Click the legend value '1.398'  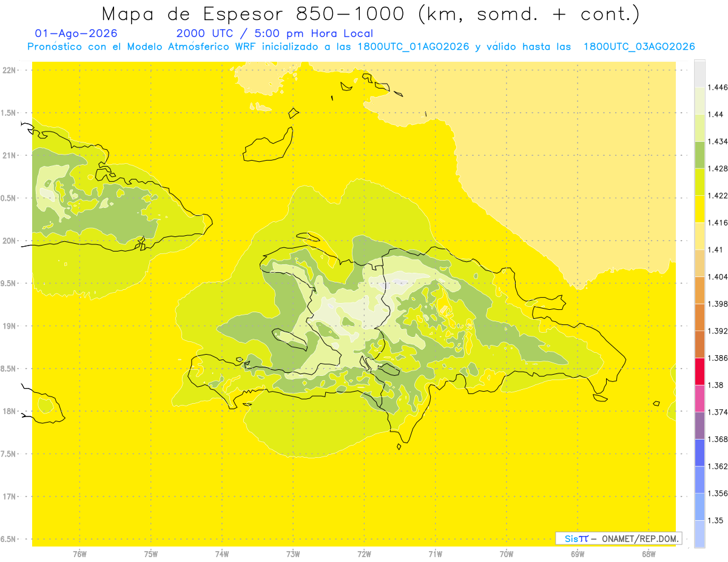click(718, 304)
